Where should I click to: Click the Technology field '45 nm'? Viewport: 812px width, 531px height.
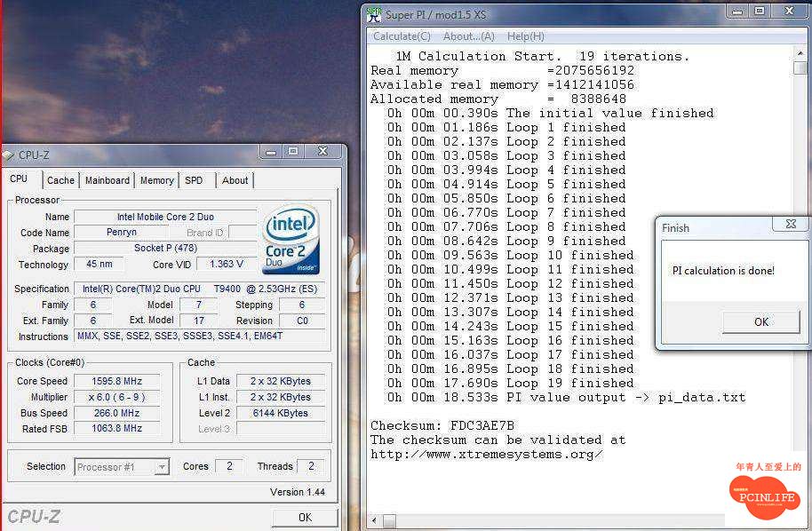point(99,264)
